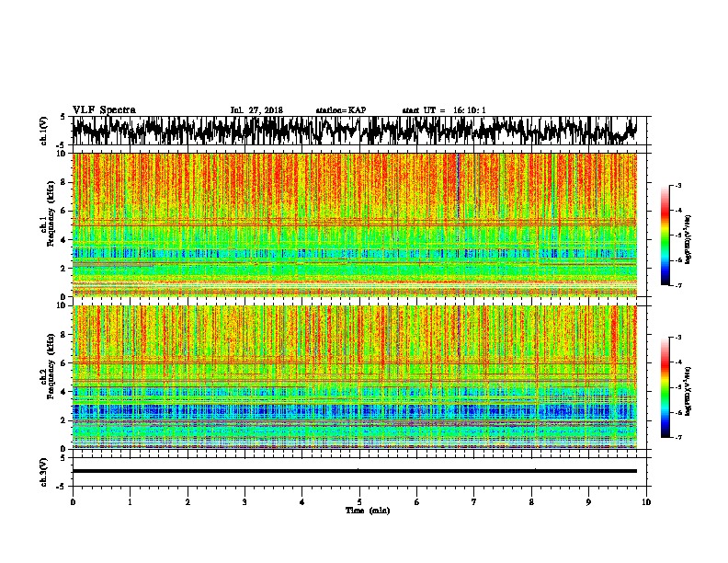Click inside the ch.2 frequency spectrogram
The height and width of the screenshot is (563, 728).
pos(355,377)
